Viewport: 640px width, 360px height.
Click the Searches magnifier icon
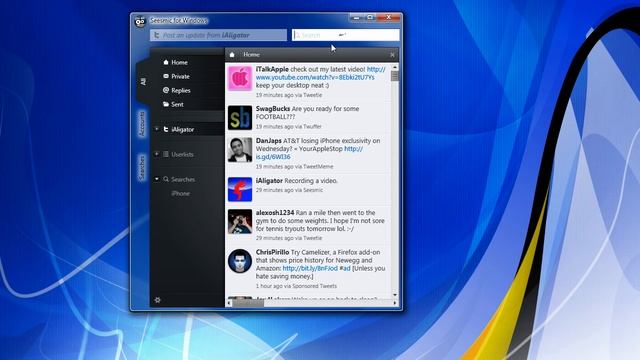pyautogui.click(x=166, y=179)
